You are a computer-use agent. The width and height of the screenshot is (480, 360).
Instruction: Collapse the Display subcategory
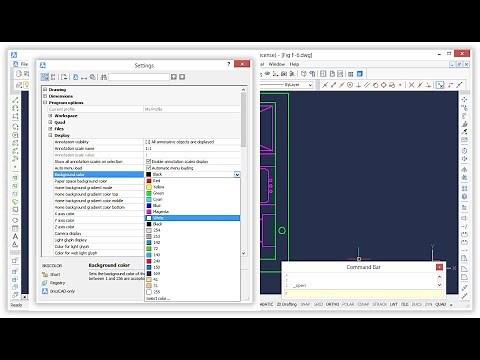[x=50, y=135]
